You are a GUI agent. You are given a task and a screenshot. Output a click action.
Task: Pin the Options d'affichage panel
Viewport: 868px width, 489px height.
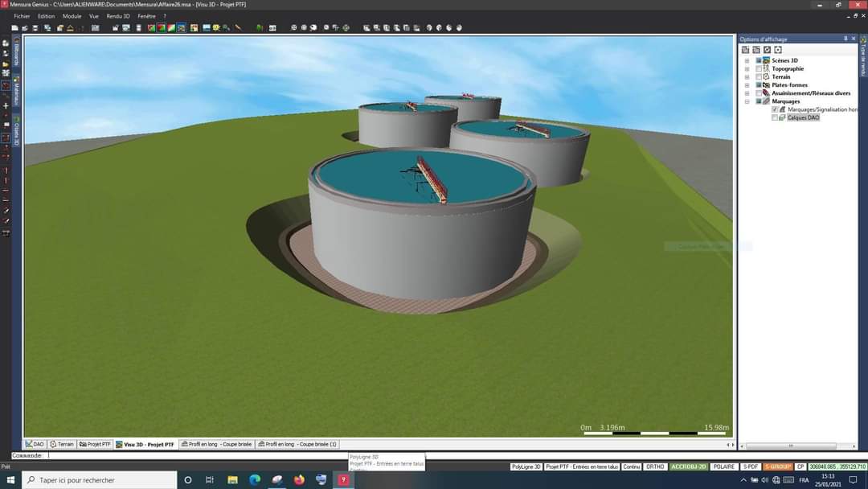845,39
